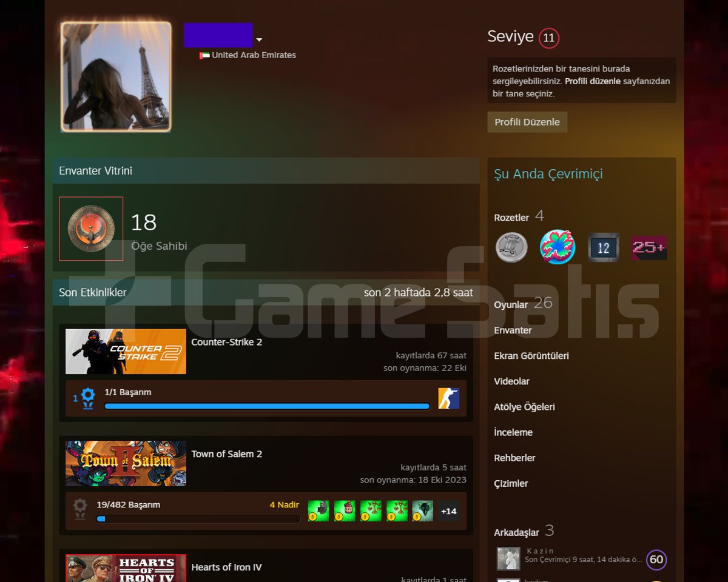The image size is (728, 582).
Task: Open the Oyunlar games list
Action: 511,304
